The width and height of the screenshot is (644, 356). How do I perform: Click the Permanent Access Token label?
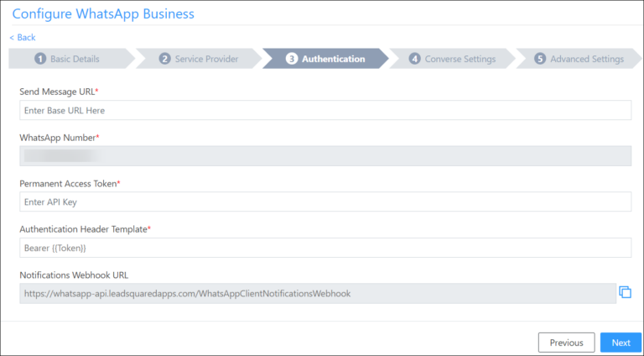(70, 184)
